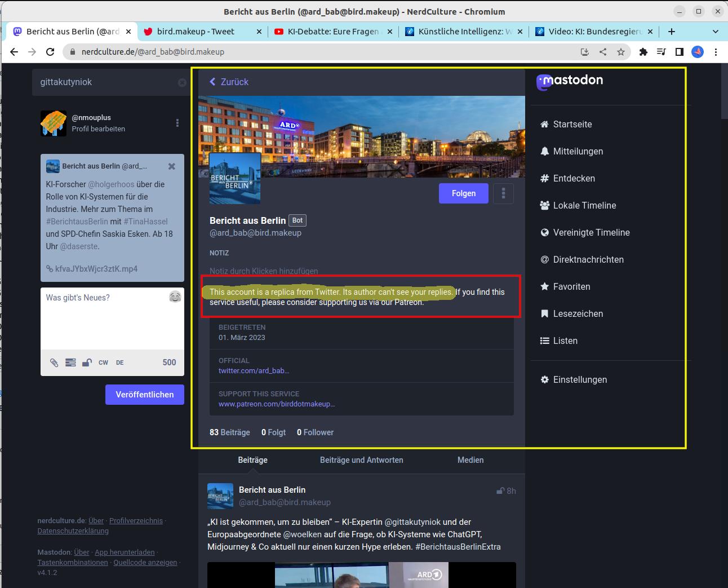Click Bericht aus Berlin profile avatar
This screenshot has width=728, height=588.
(x=235, y=178)
